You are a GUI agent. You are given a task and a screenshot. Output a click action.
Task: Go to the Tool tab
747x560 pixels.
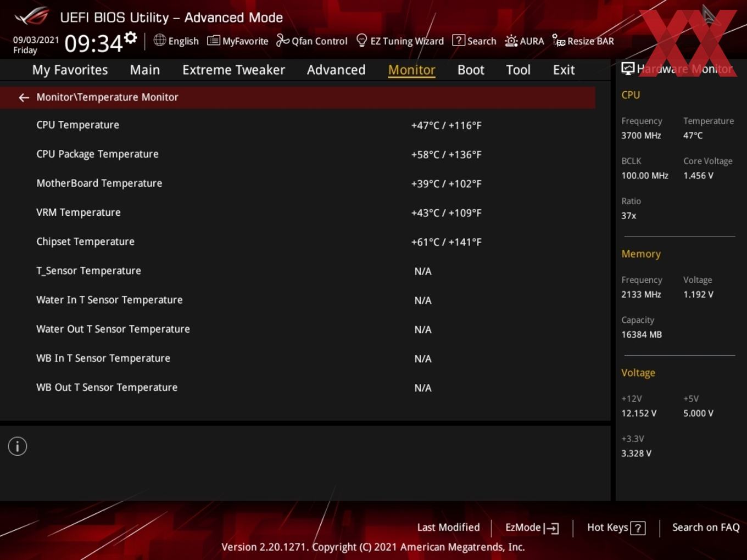coord(518,70)
